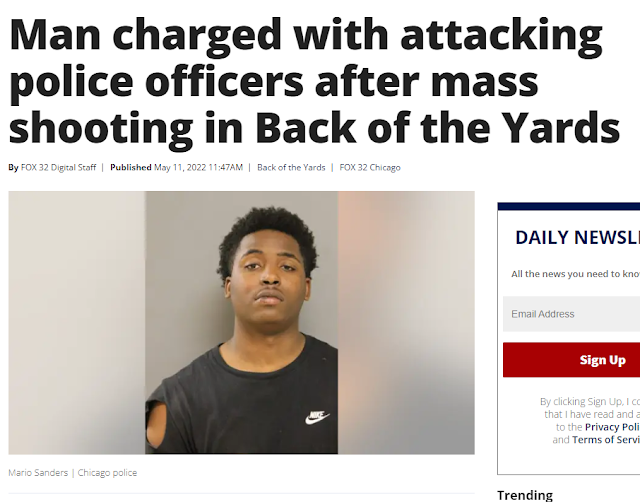Select the article's main photo
This screenshot has width=640, height=502.
click(241, 322)
